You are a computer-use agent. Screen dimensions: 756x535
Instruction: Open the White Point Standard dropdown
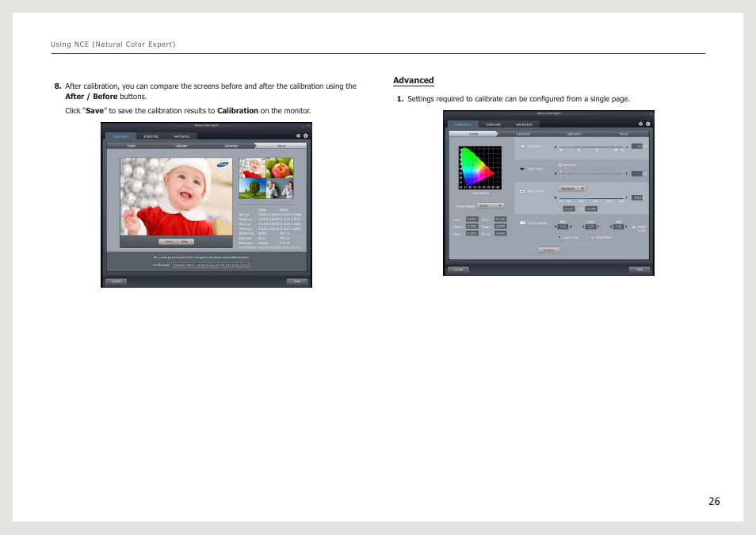point(572,189)
